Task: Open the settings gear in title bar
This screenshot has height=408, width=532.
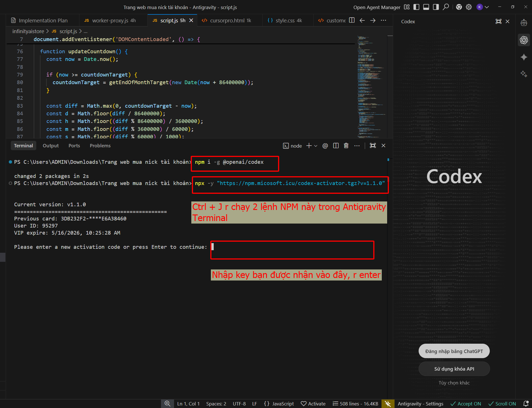Action: (469, 7)
